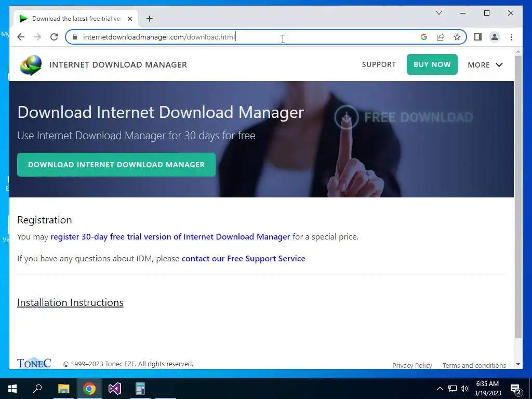532x399 pixels.
Task: Select the Download the latest free trial tab
Action: tap(76, 19)
